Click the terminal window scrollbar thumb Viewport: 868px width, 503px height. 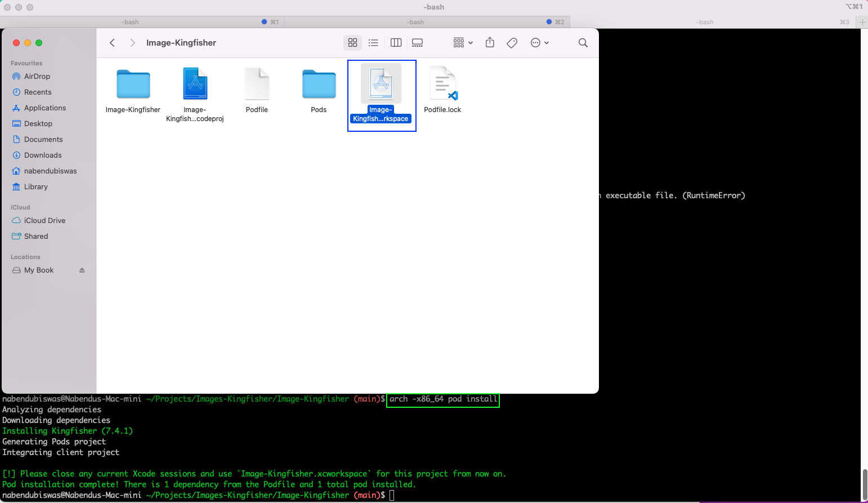(864, 484)
